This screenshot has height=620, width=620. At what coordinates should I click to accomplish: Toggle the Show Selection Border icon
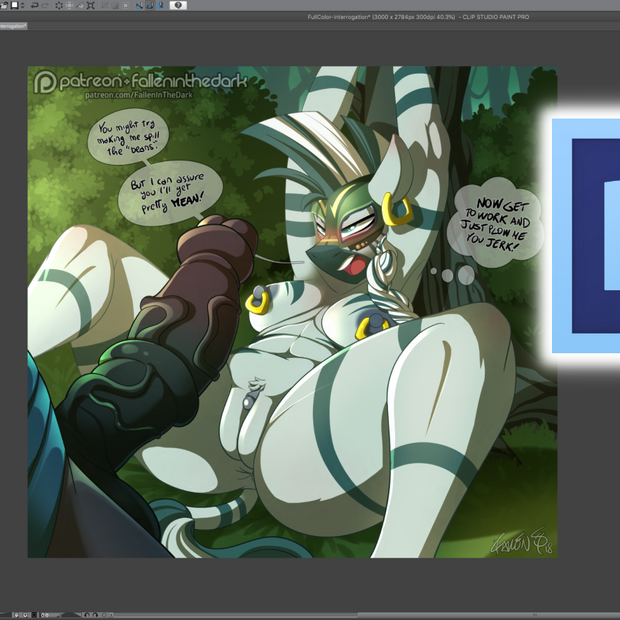125,5
